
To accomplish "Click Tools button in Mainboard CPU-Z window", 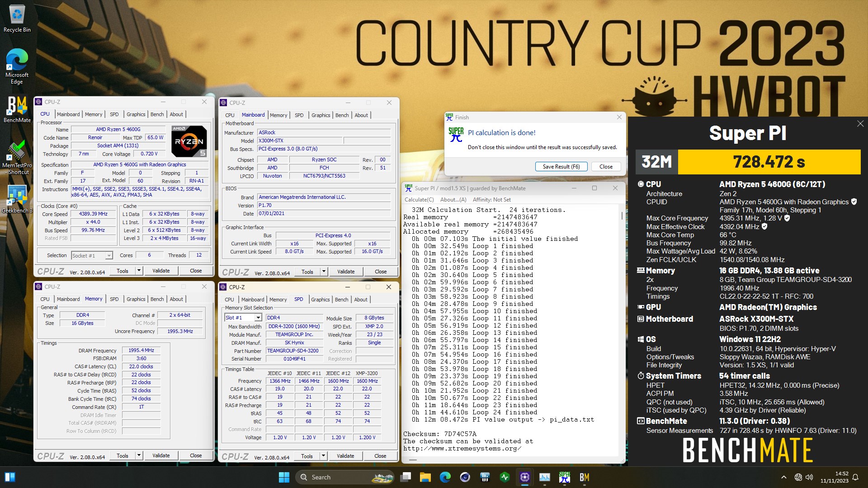I will coord(307,272).
